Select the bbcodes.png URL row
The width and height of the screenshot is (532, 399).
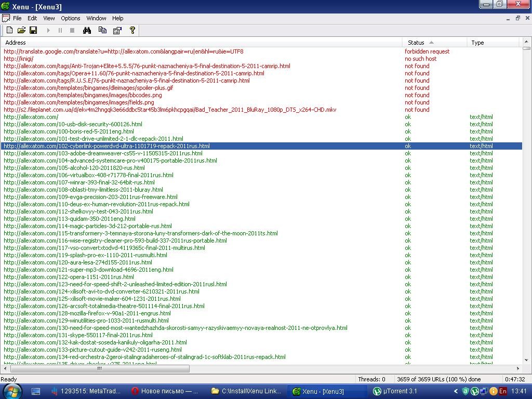[261, 95]
